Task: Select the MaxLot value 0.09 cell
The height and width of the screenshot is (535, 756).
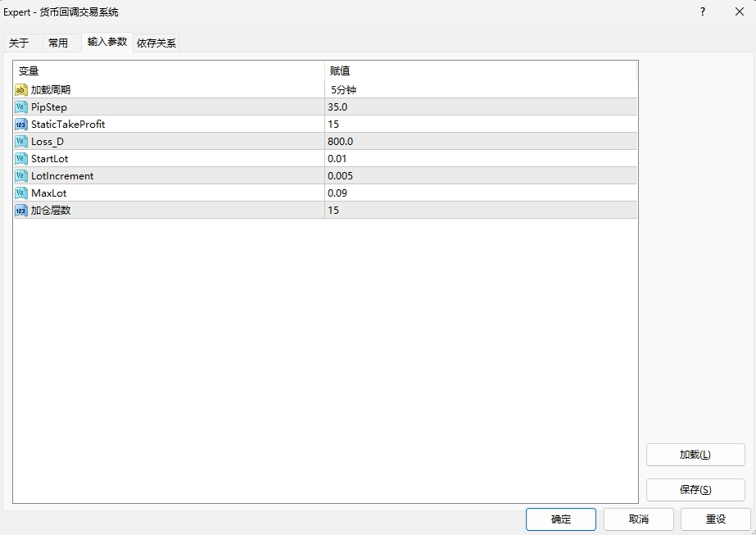Action: pyautogui.click(x=480, y=193)
